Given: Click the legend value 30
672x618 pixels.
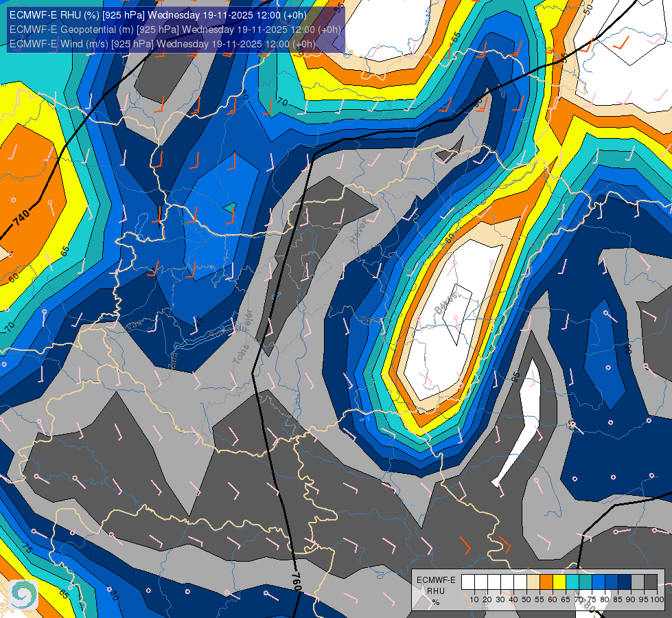Looking at the screenshot, I should (x=500, y=599).
